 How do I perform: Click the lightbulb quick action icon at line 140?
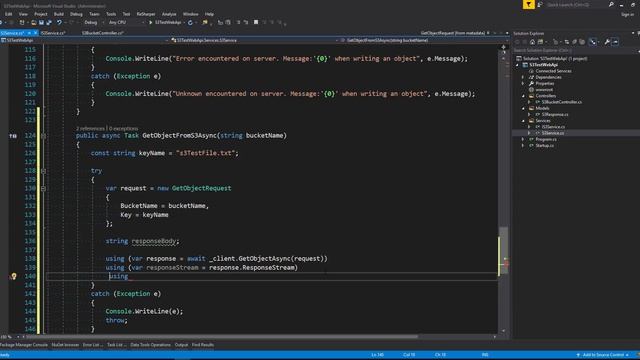[x=13, y=276]
